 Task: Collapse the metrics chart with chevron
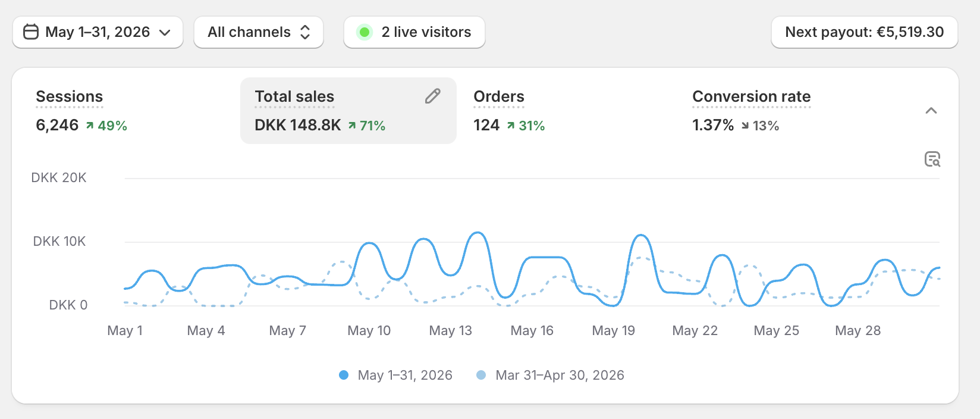click(x=931, y=111)
